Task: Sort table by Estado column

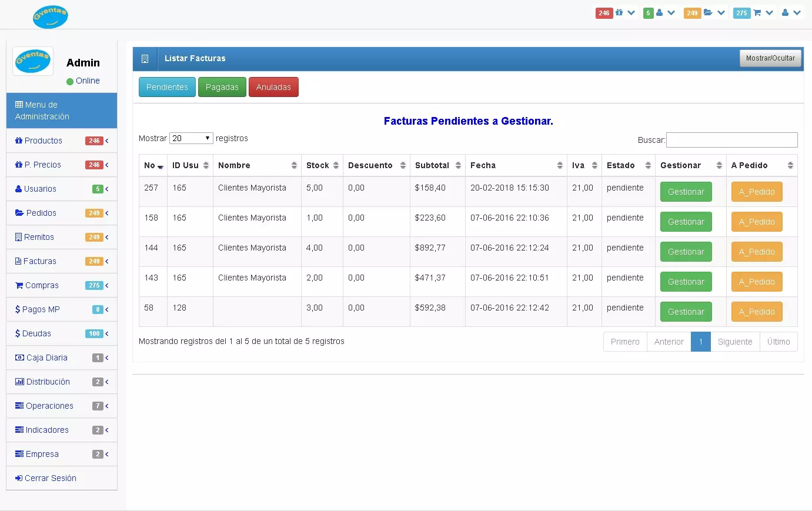Action: coord(629,165)
